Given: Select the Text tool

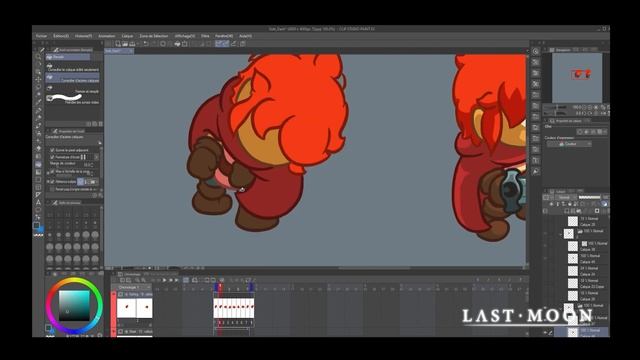Looking at the screenshot, I should [x=38, y=202].
